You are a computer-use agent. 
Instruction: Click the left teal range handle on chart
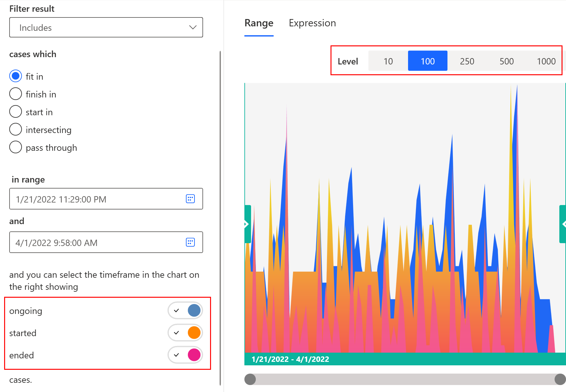(248, 224)
